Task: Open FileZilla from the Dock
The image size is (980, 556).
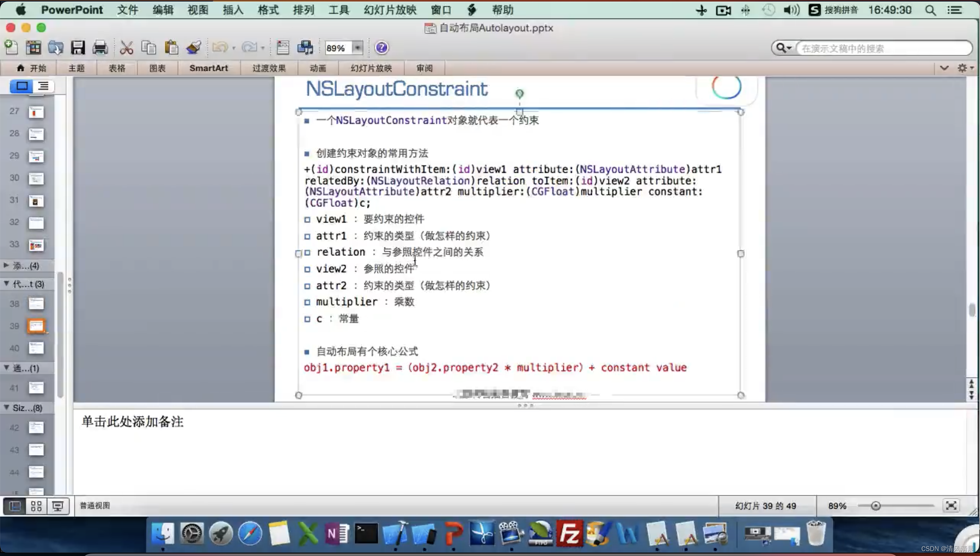Action: (x=569, y=533)
